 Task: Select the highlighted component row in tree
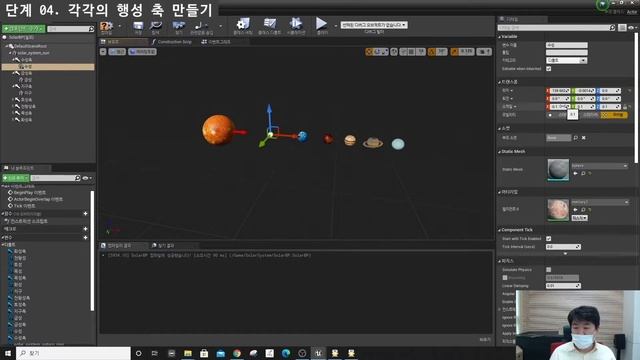(x=48, y=67)
